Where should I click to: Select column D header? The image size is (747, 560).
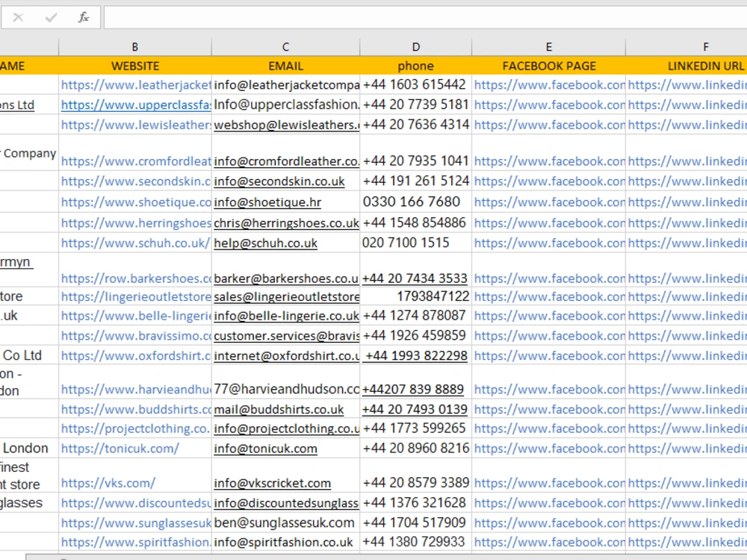point(416,47)
